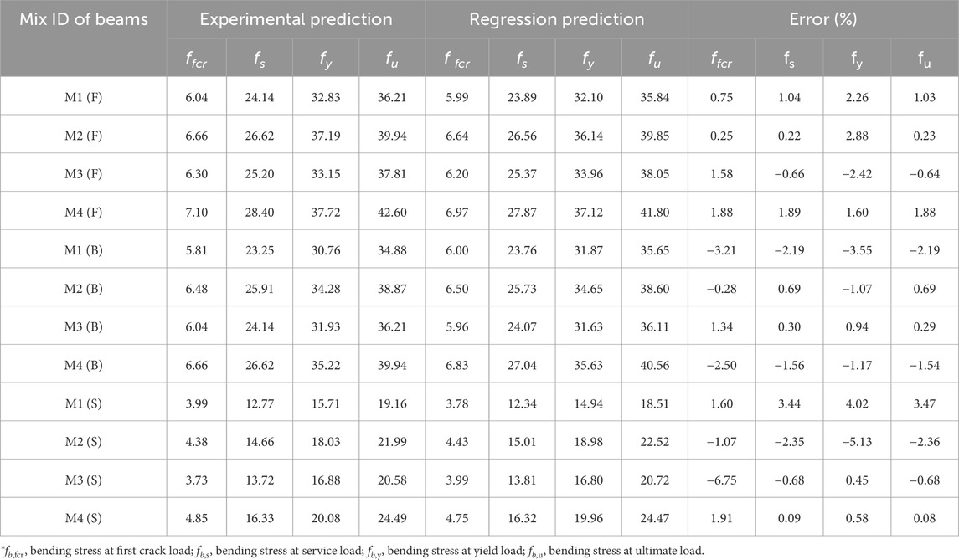The height and width of the screenshot is (560, 959).
Task: Select the 'Error (%)' header cell
Action: point(823,19)
